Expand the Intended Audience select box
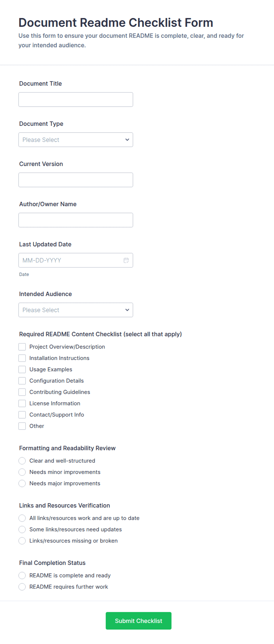The width and height of the screenshot is (274, 644). [76, 310]
